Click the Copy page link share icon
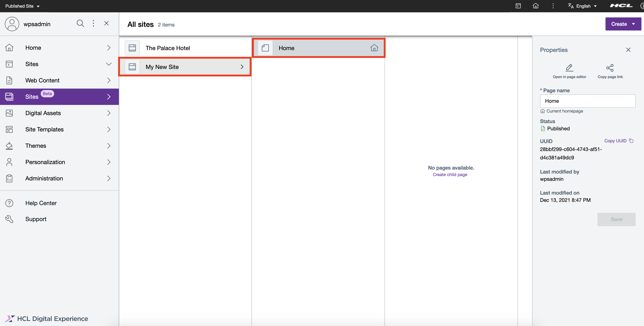644x326 pixels. coord(610,68)
